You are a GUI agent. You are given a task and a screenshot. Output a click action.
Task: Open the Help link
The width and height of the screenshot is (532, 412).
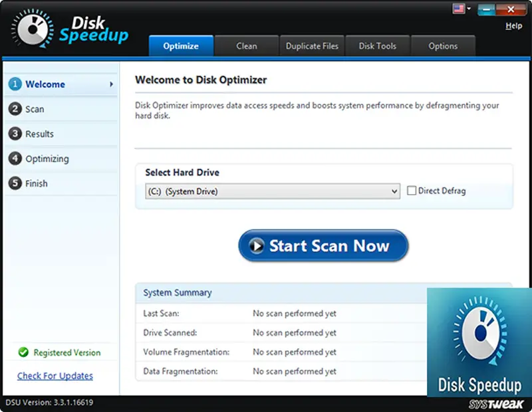pyautogui.click(x=513, y=26)
